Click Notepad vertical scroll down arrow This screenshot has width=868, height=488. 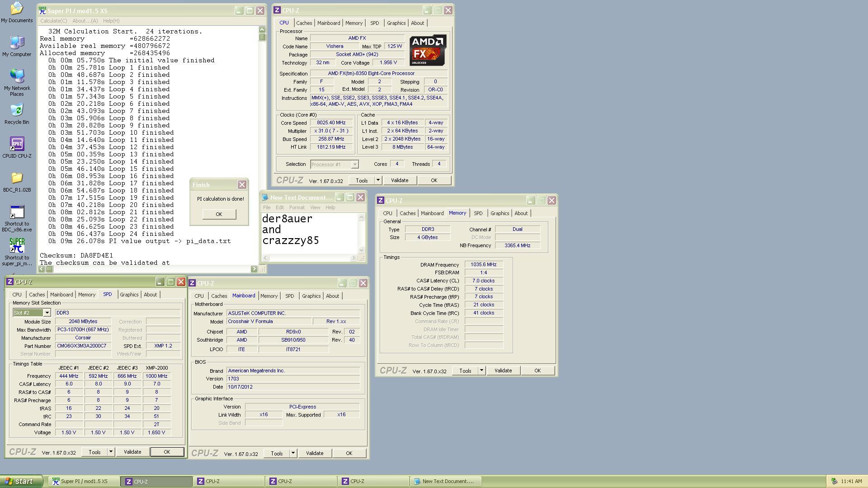coord(361,250)
